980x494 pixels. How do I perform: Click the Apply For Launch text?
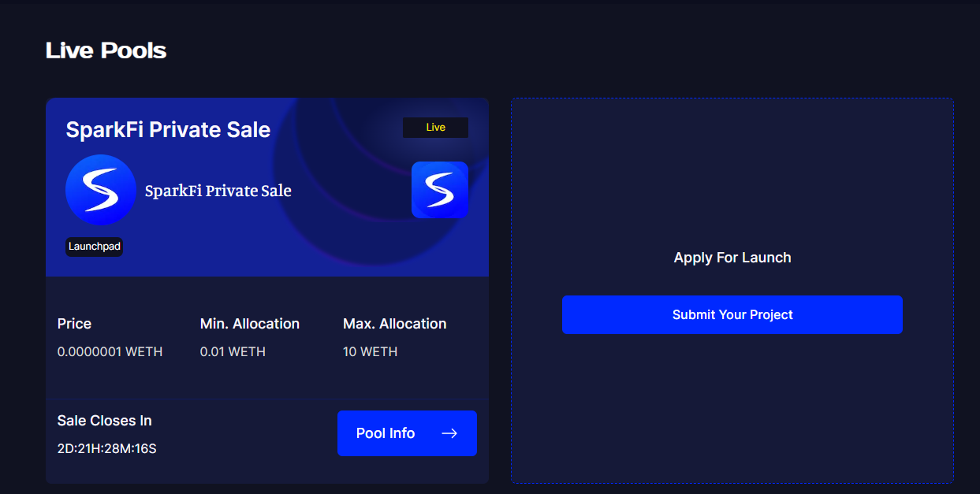[x=732, y=258]
